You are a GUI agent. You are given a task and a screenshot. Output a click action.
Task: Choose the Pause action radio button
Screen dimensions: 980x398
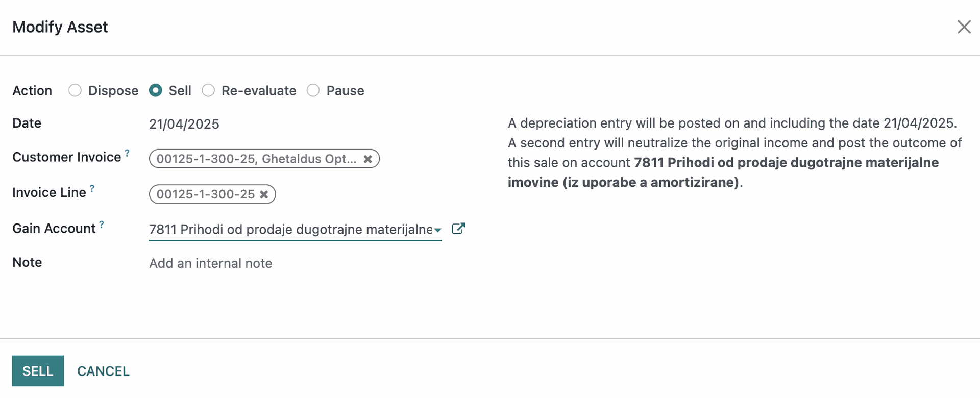[313, 91]
